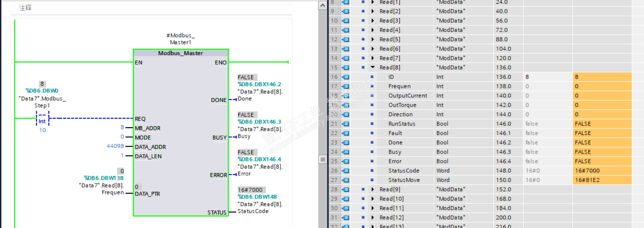The height and width of the screenshot is (228, 644).
Task: Expand the Read[11] struct row
Action: coord(373,208)
